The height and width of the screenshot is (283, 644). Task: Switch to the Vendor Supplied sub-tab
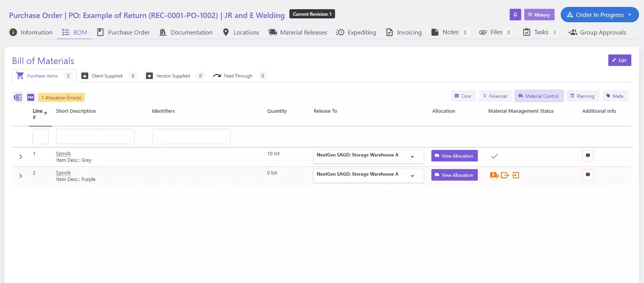175,76
